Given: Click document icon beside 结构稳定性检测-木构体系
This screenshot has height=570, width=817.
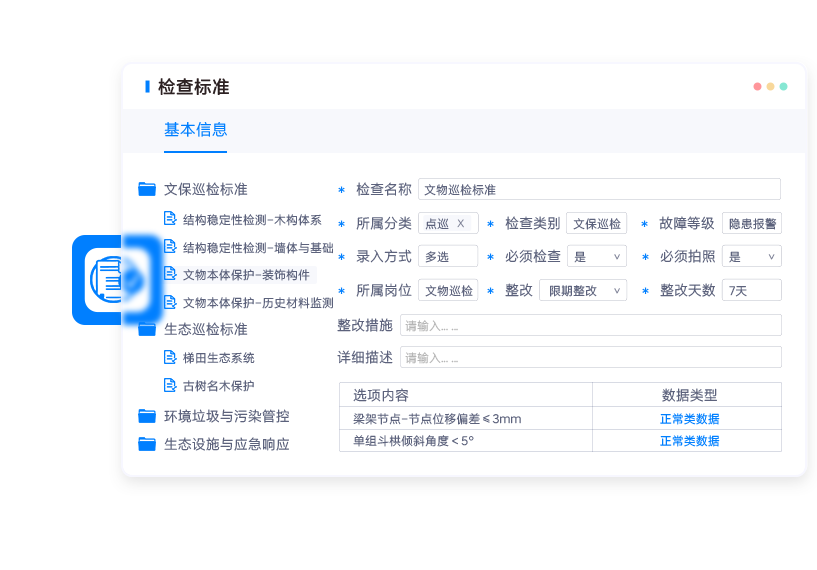Looking at the screenshot, I should click(170, 219).
